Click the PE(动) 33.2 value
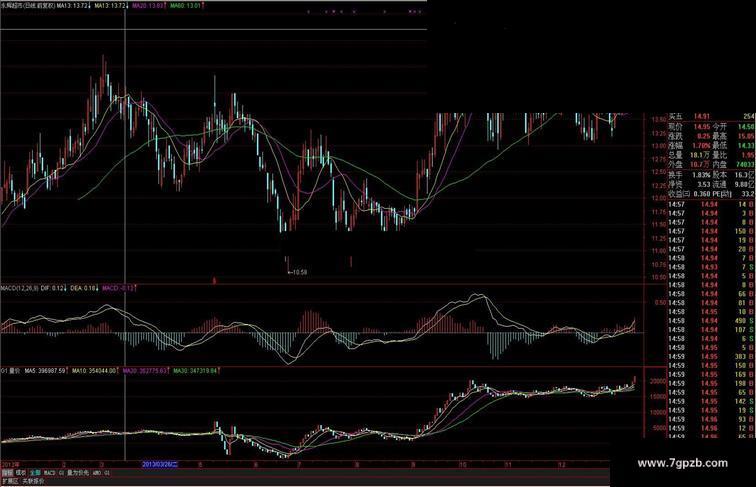Image resolution: width=756 pixels, height=487 pixels. [748, 194]
